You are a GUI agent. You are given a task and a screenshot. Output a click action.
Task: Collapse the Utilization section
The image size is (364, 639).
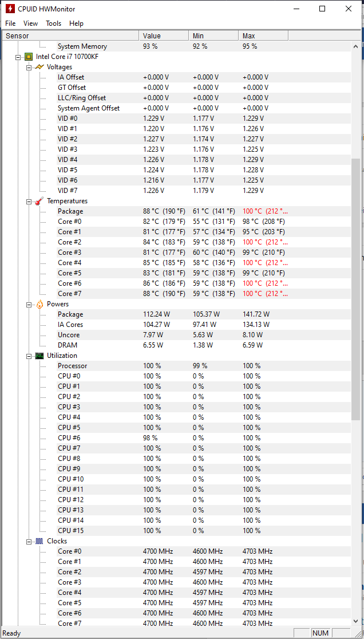click(29, 356)
